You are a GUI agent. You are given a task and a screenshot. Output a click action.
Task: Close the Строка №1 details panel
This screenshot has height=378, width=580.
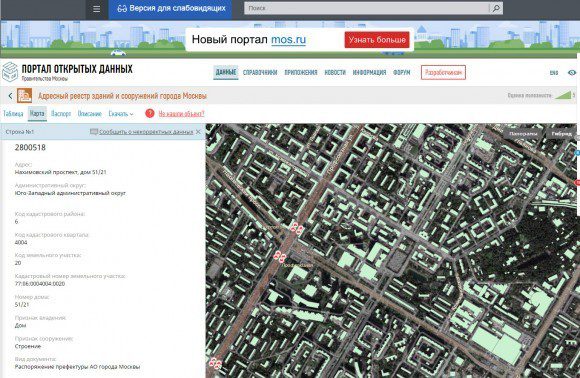pyautogui.click(x=198, y=132)
